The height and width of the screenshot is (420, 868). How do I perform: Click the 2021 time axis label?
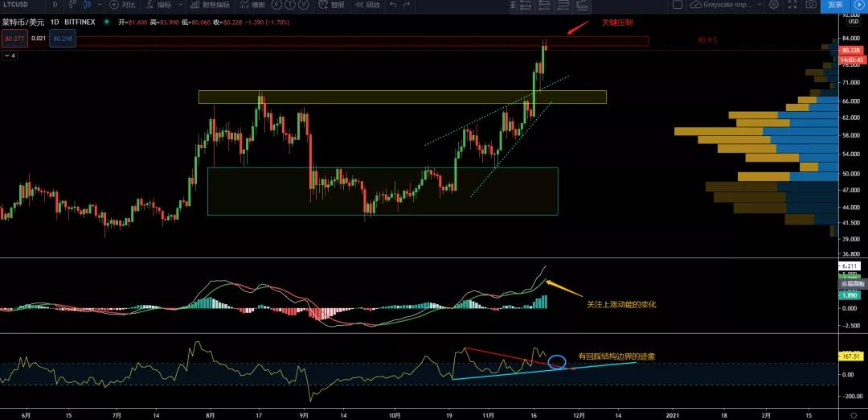[x=674, y=414]
